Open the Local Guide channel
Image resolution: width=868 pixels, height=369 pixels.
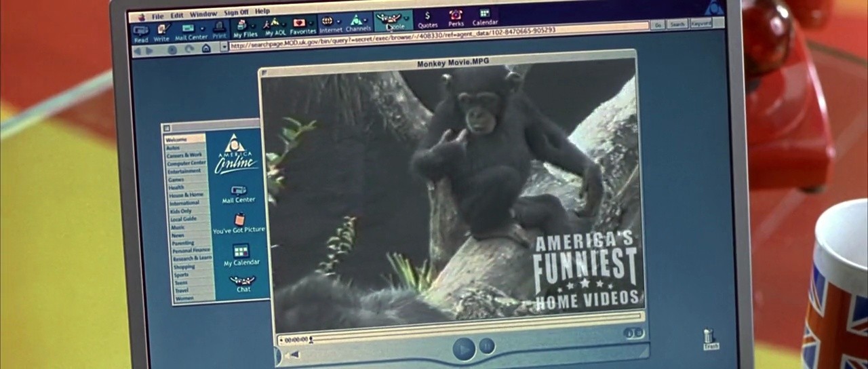(183, 219)
